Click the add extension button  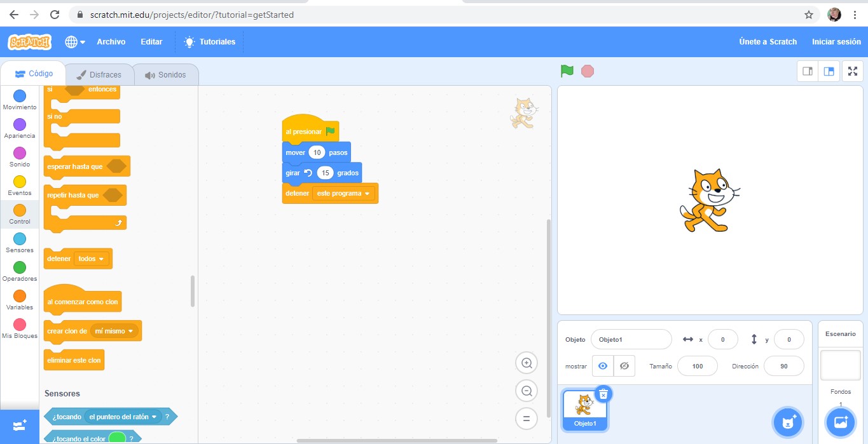tap(20, 426)
